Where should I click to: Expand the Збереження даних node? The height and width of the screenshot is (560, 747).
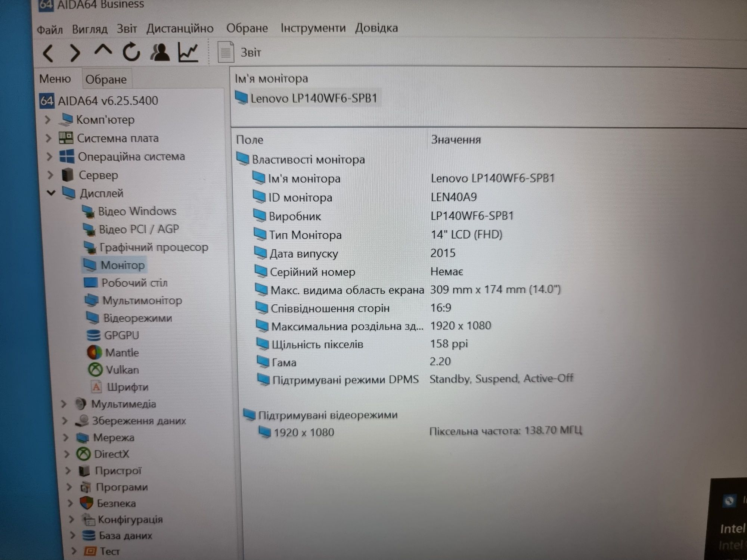click(x=65, y=421)
